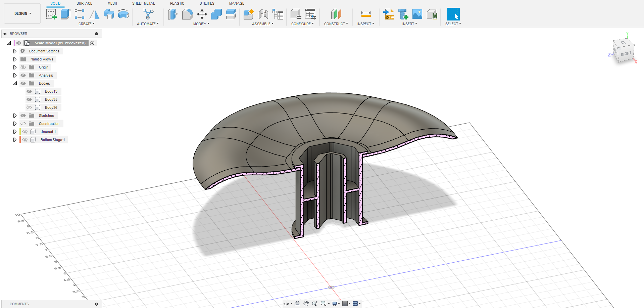The image size is (644, 308).
Task: Select the Move/Copy arrows tool
Action: coord(202,14)
